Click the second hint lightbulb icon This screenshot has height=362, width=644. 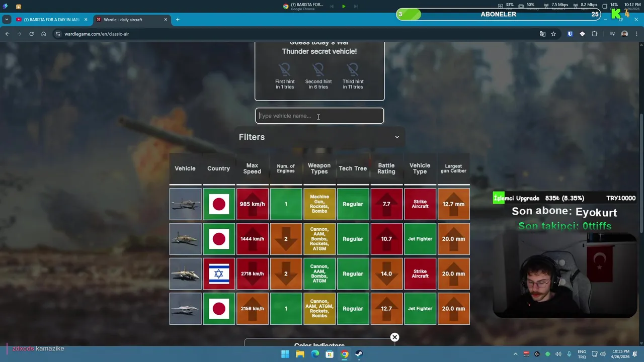[x=318, y=69]
